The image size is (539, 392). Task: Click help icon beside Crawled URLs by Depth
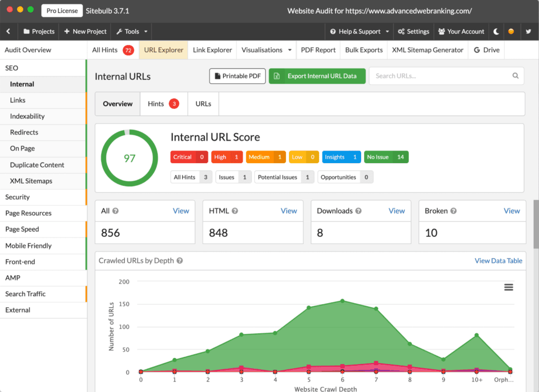179,261
